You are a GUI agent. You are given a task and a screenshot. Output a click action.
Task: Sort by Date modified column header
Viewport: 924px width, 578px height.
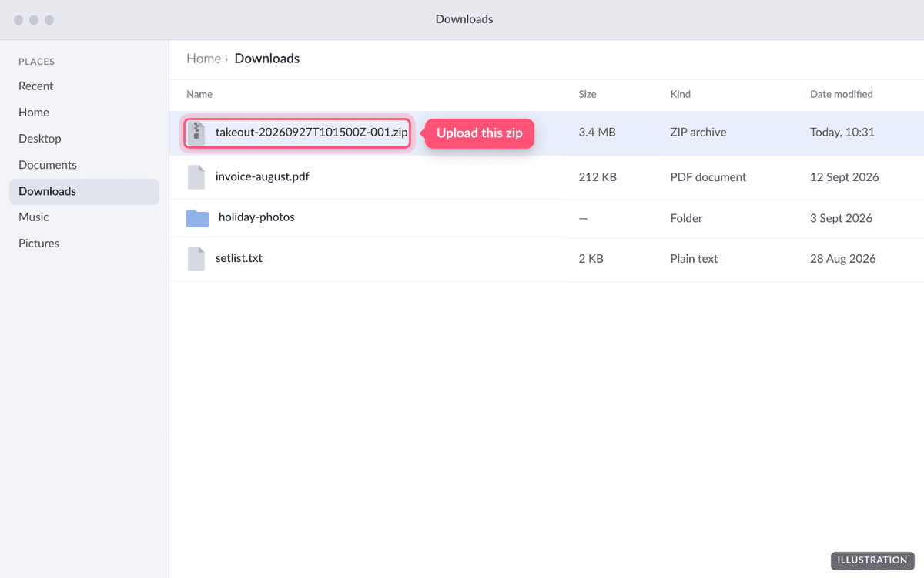(842, 94)
